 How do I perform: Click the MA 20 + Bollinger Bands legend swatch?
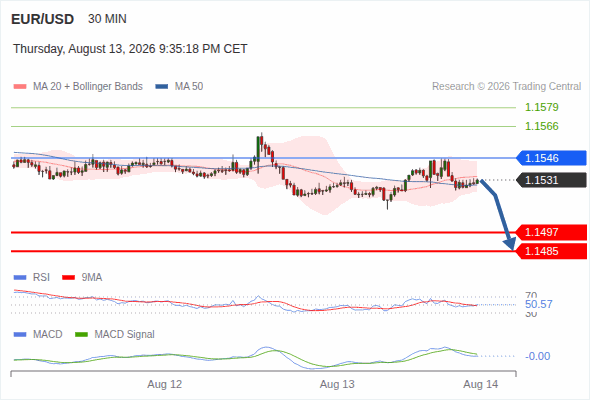click(20, 87)
